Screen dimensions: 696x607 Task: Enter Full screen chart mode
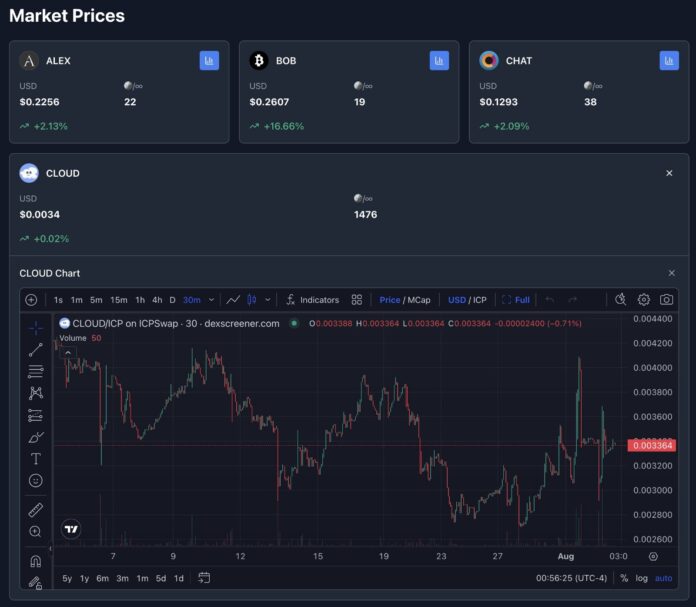(516, 300)
